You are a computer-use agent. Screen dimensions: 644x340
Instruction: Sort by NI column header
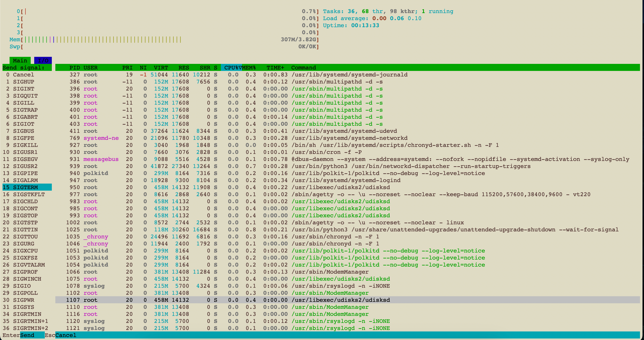click(143, 68)
